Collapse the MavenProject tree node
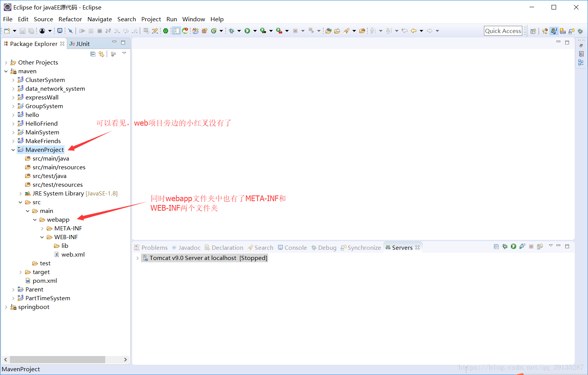This screenshot has width=588, height=375. coord(13,150)
